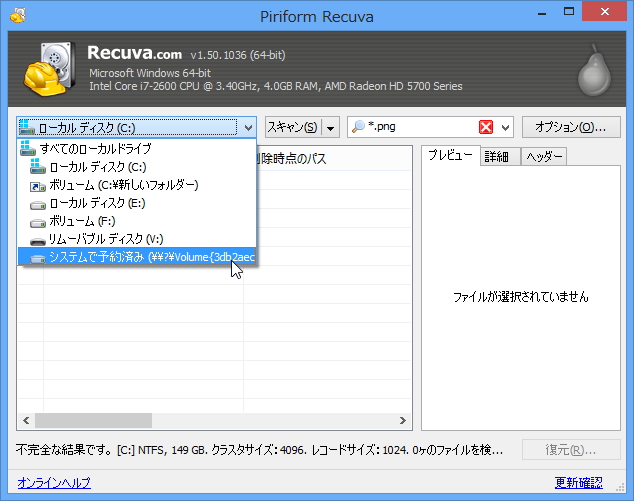Click the ファイルが選択されていません preview text
Image resolution: width=634 pixels, height=501 pixels.
coord(520,297)
